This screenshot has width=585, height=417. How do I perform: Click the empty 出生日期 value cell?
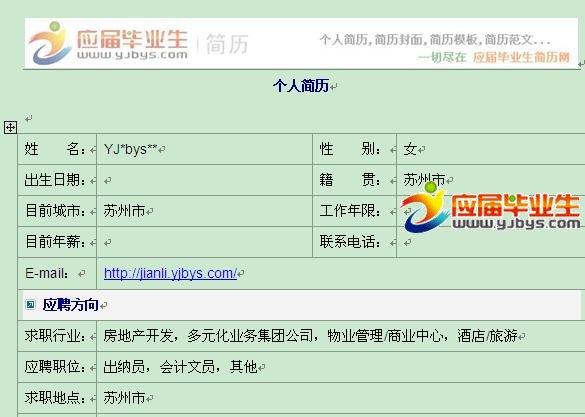[204, 180]
